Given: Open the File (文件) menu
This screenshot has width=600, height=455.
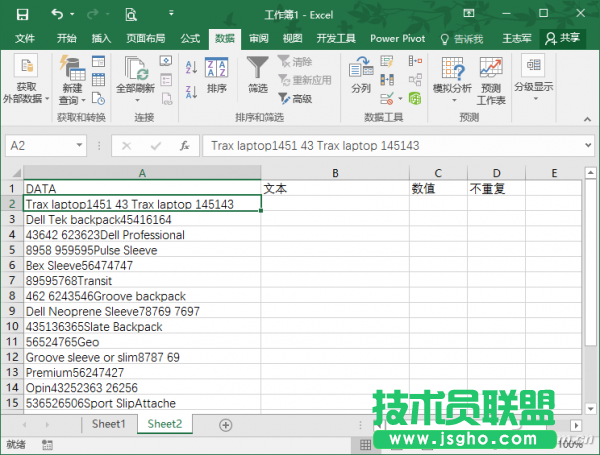Looking at the screenshot, I should point(25,39).
